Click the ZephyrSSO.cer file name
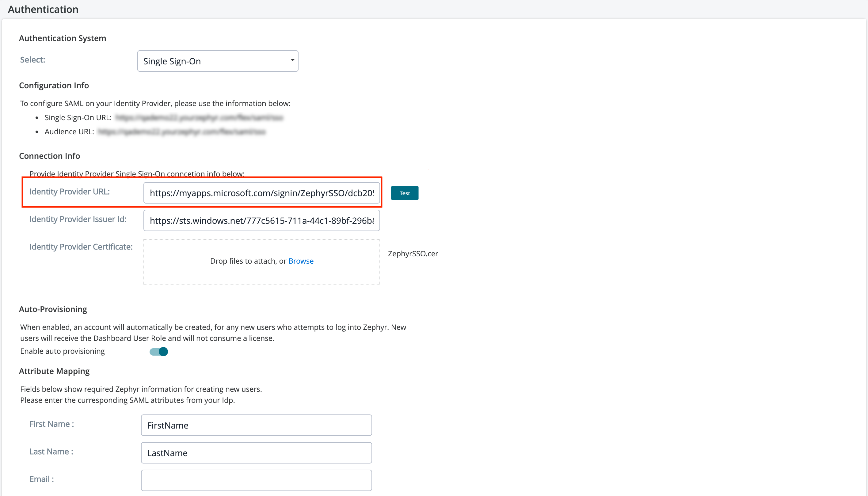Screen dimensions: 868x496 coord(413,254)
